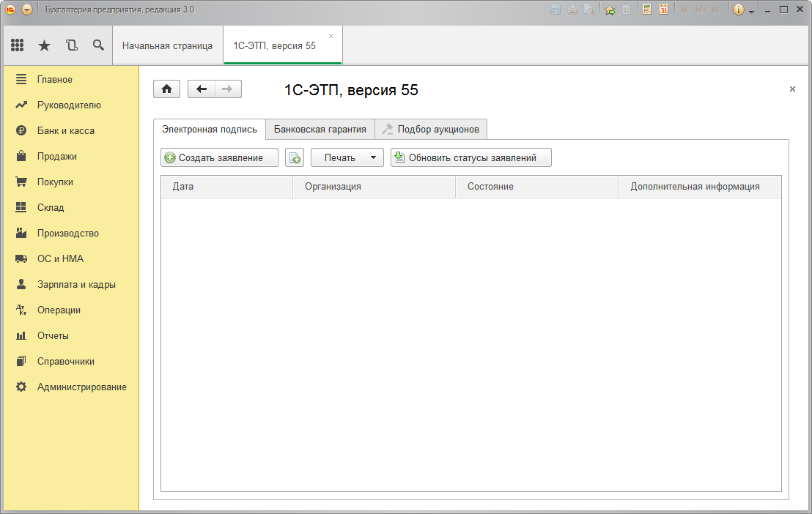The height and width of the screenshot is (514, 812).
Task: Open Банк и касса section
Action: point(65,130)
